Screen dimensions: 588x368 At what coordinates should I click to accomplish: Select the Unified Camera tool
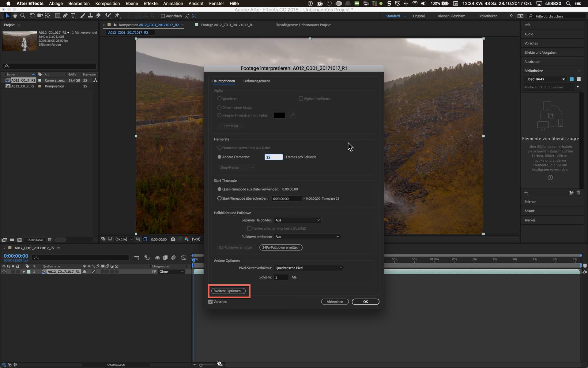40,16
